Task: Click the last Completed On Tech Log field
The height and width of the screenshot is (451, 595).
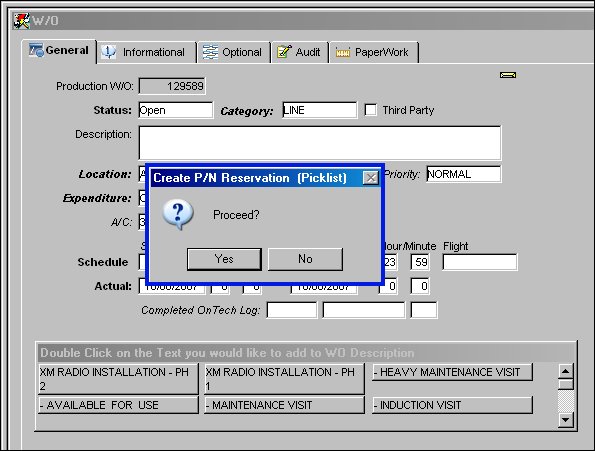Action: 424,310
